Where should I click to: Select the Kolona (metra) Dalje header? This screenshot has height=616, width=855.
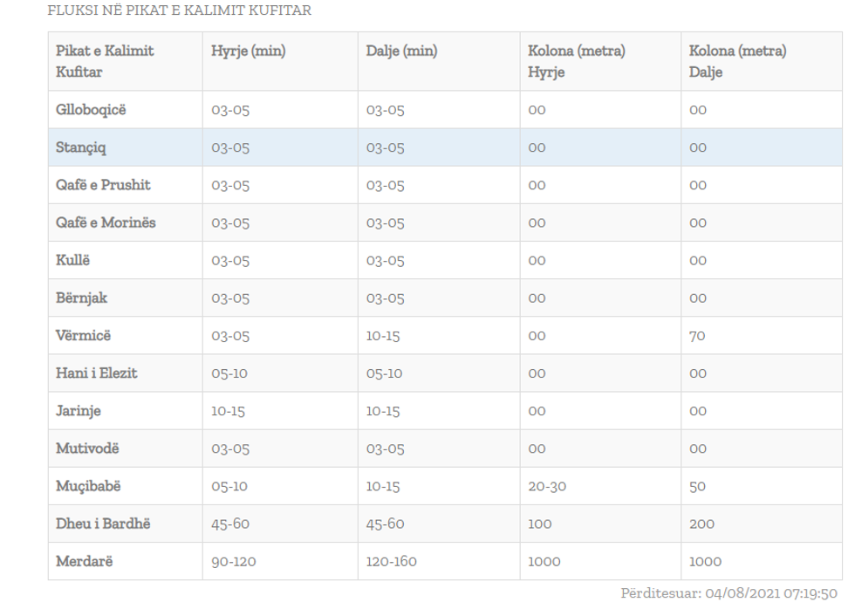737,61
